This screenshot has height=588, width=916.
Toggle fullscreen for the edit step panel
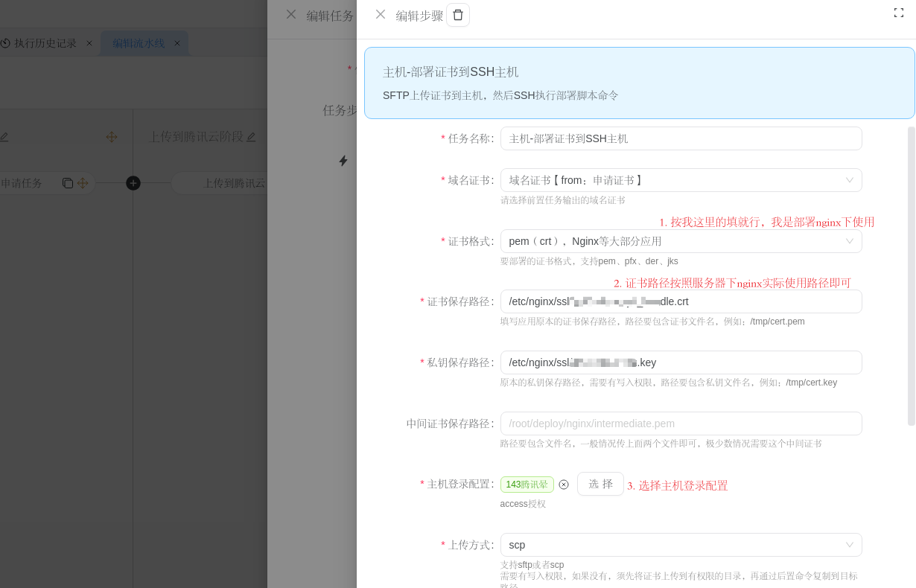tap(898, 13)
